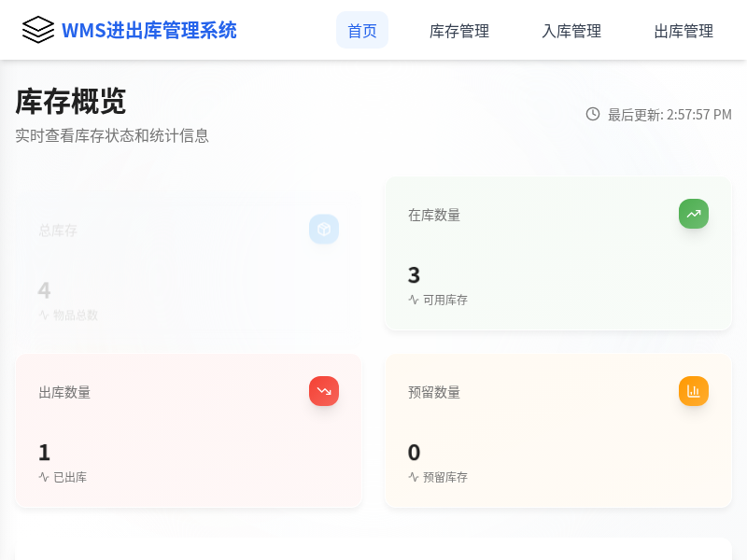747x560 pixels.
Task: Click the activity pulse icon beside 物品总数
Action: (43, 315)
